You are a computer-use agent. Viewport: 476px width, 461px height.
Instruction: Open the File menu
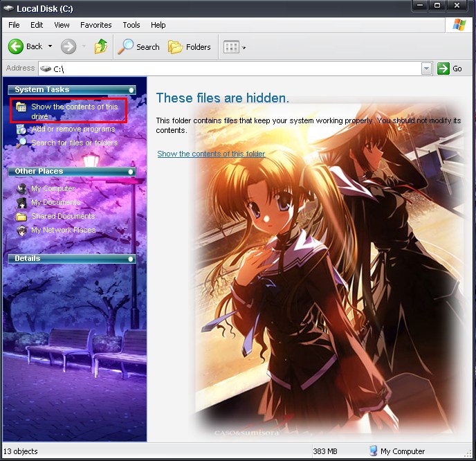pyautogui.click(x=14, y=25)
